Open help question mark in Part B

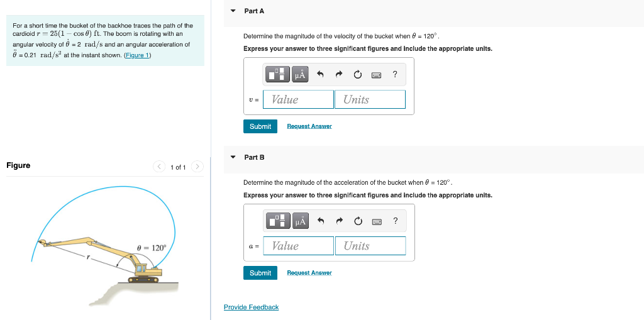395,221
